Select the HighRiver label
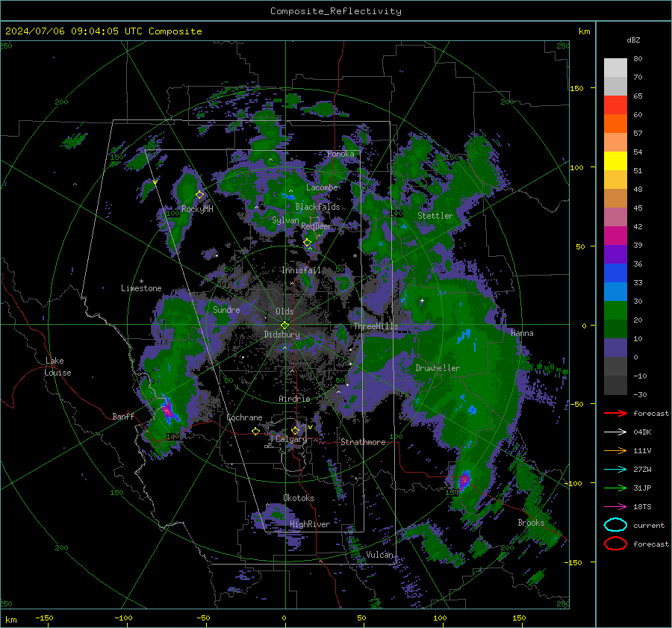This screenshot has height=628, width=672. (x=310, y=524)
